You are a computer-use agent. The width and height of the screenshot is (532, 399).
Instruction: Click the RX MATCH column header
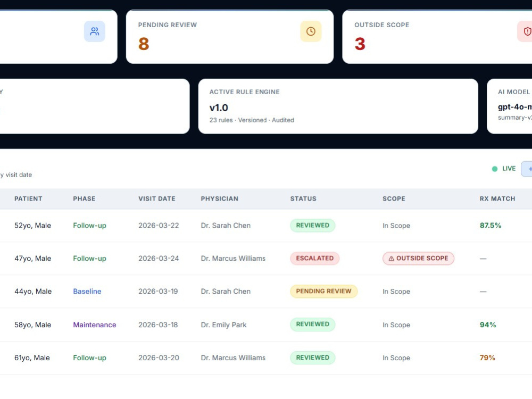[497, 199]
